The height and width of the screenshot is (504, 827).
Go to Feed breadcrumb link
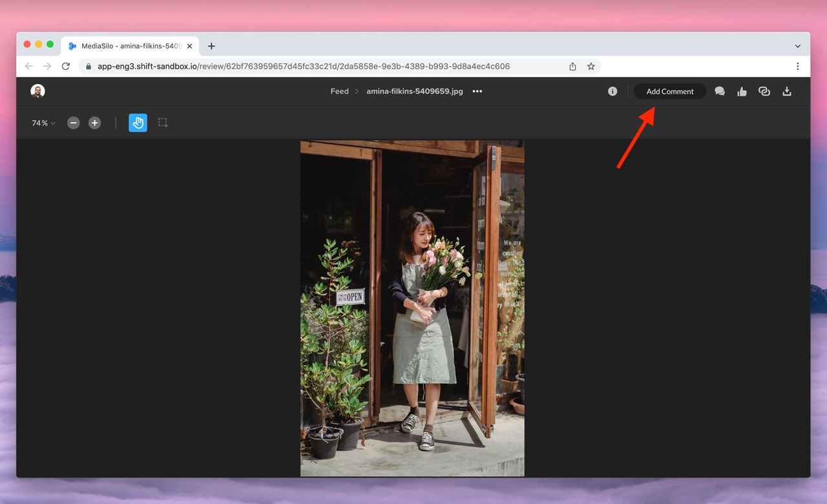pyautogui.click(x=339, y=92)
